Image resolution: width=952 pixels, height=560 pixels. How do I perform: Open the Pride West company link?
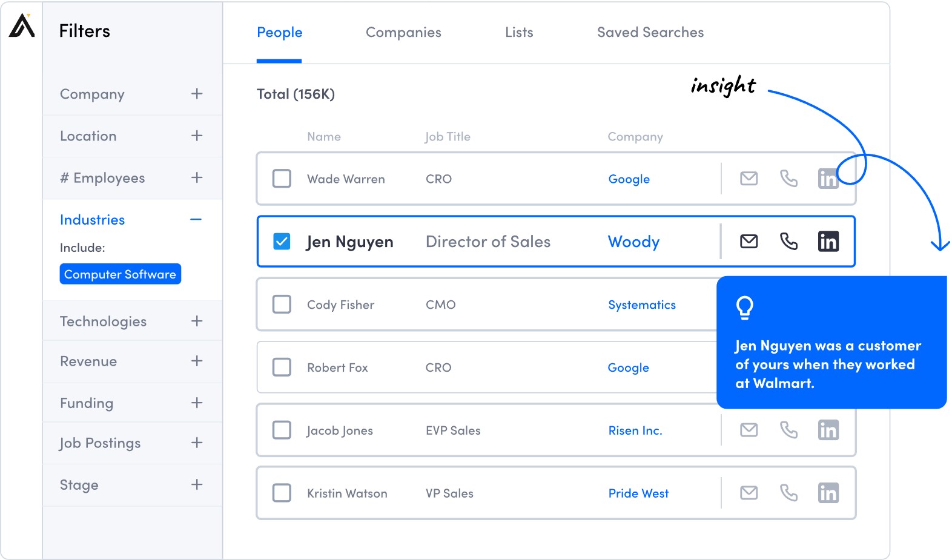click(x=638, y=493)
